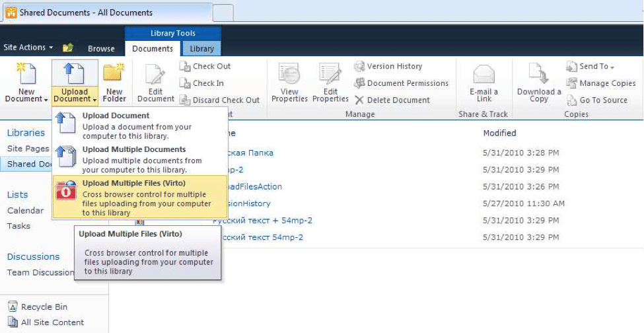Open the Discussions heading link

(33, 256)
